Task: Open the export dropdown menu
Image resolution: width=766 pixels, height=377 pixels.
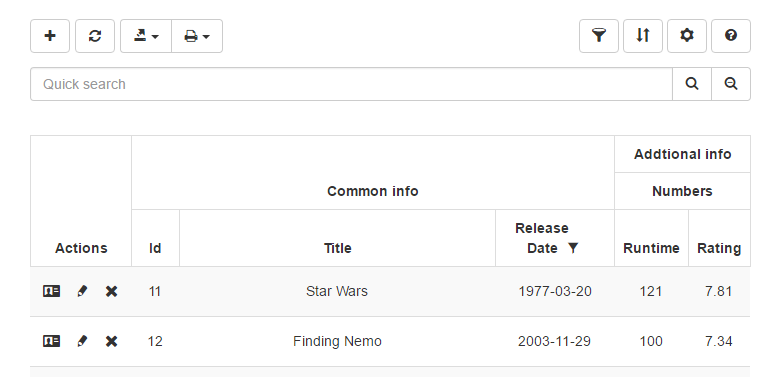Action: coord(146,36)
